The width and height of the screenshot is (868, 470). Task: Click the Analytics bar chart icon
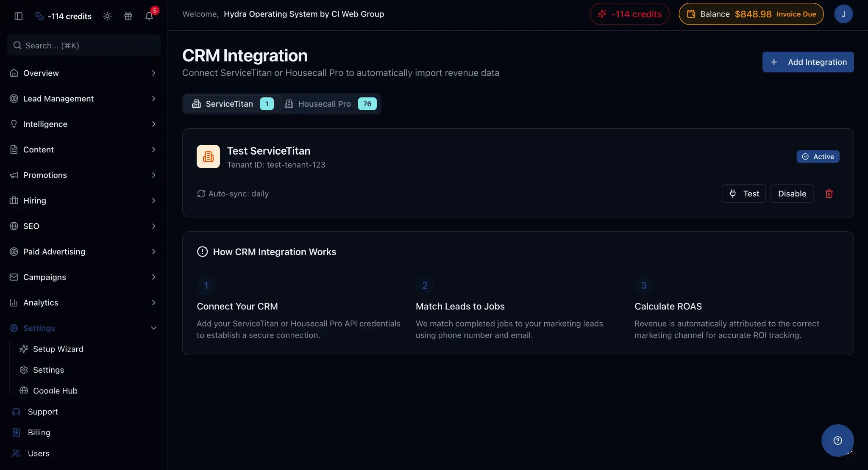[14, 302]
